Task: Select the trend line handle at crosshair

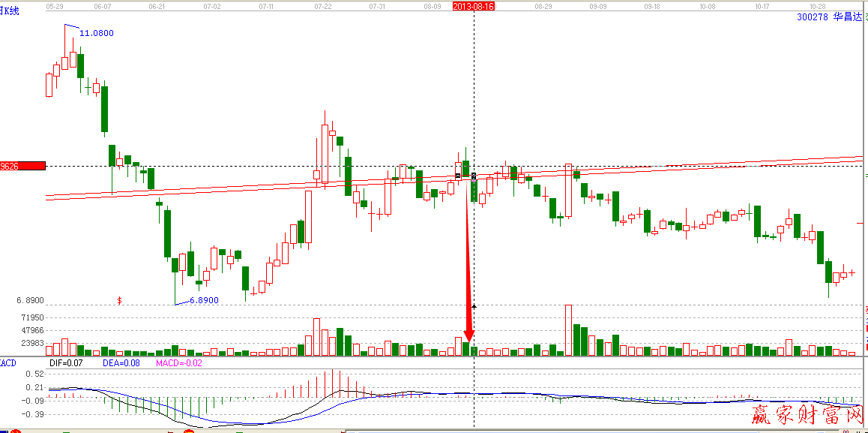Action: point(474,176)
